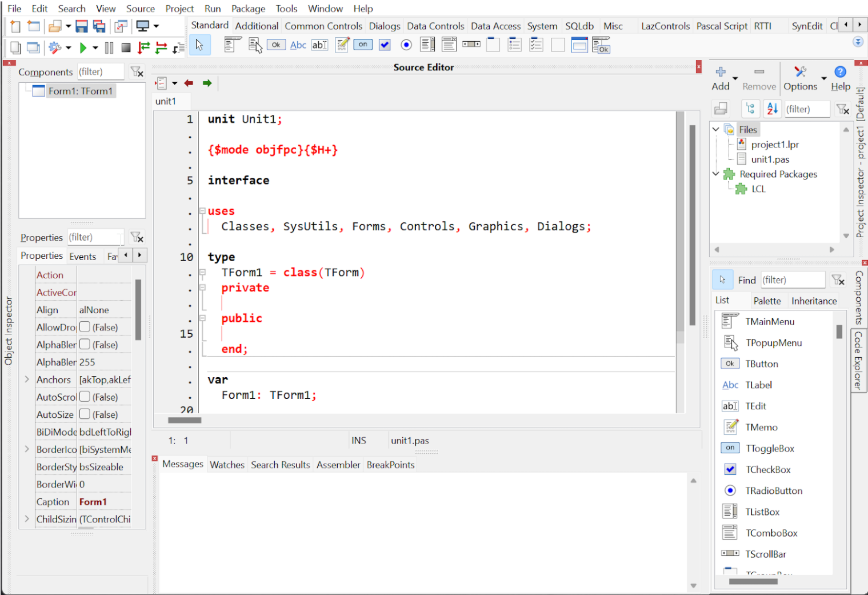Select TButton in the component list
This screenshot has height=595, width=868.
click(761, 364)
